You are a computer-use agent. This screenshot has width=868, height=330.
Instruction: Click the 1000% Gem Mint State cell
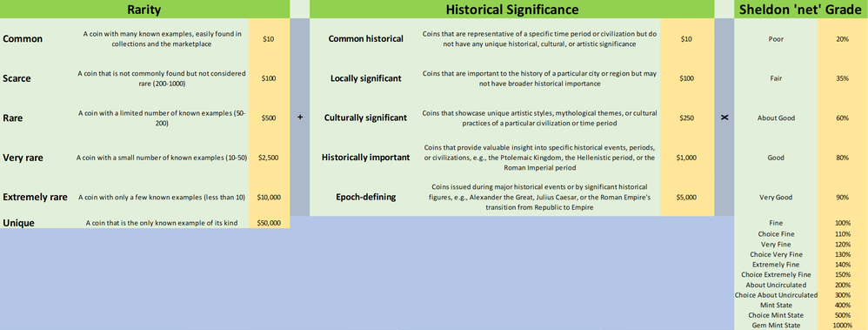pyautogui.click(x=843, y=325)
